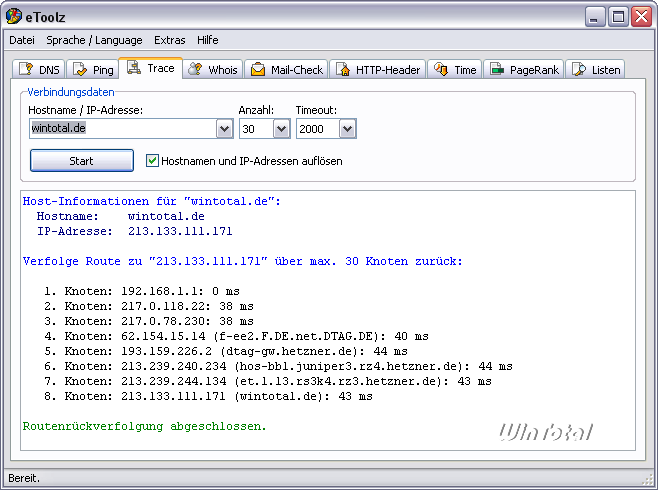
Task: Open the Hilfe menu
Action: (x=208, y=40)
